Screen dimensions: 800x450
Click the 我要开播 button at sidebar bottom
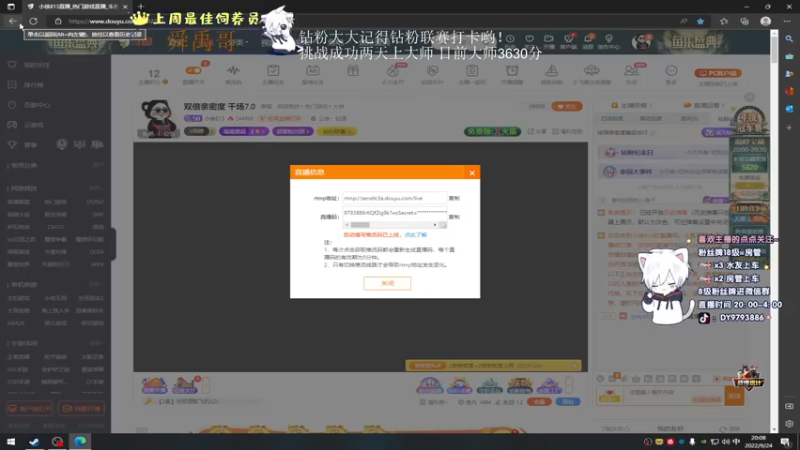(x=82, y=409)
